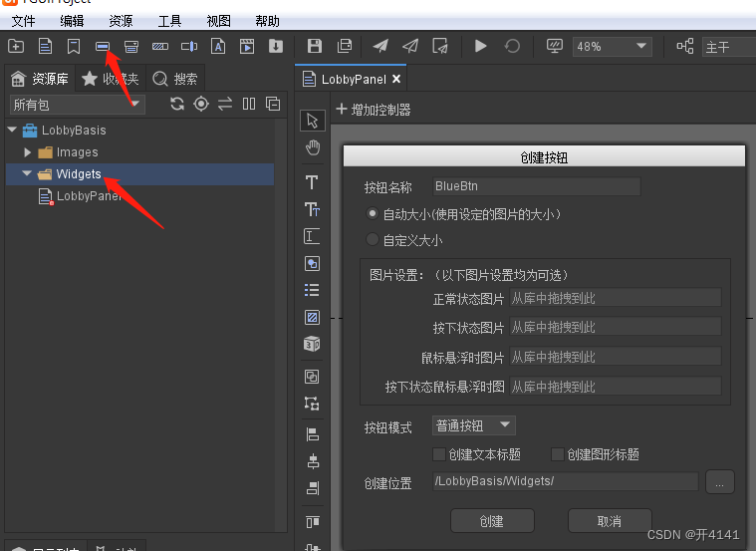Click the new progress bar toolbar icon
756x551 pixels.
160,46
